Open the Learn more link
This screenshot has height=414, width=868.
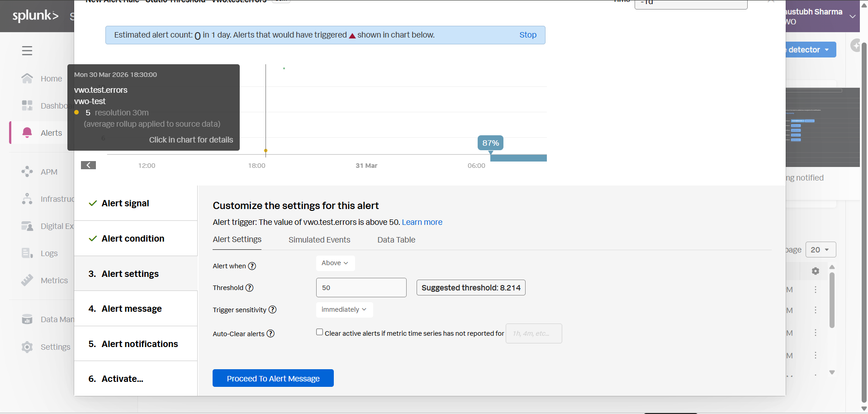tap(422, 222)
